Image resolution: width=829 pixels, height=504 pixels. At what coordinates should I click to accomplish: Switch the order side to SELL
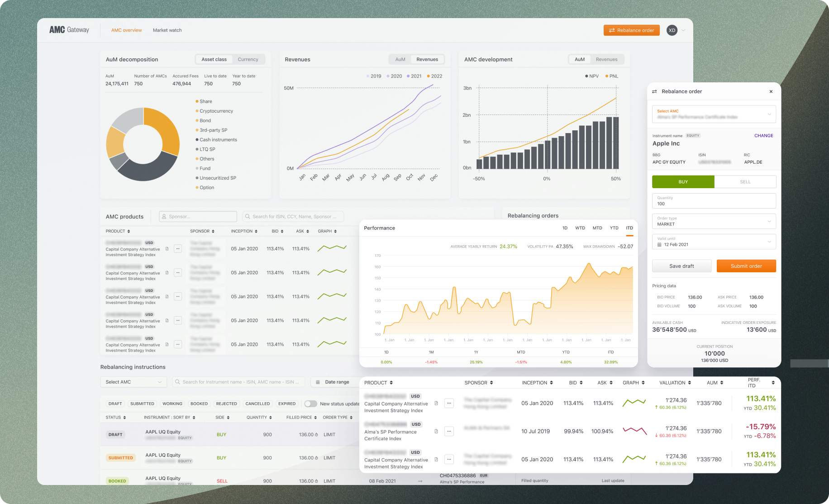(x=745, y=181)
